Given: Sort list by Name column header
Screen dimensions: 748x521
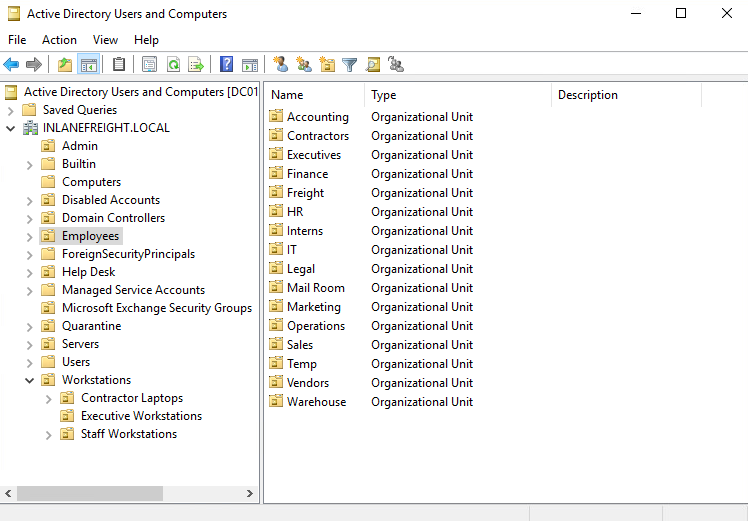Looking at the screenshot, I should (312, 95).
